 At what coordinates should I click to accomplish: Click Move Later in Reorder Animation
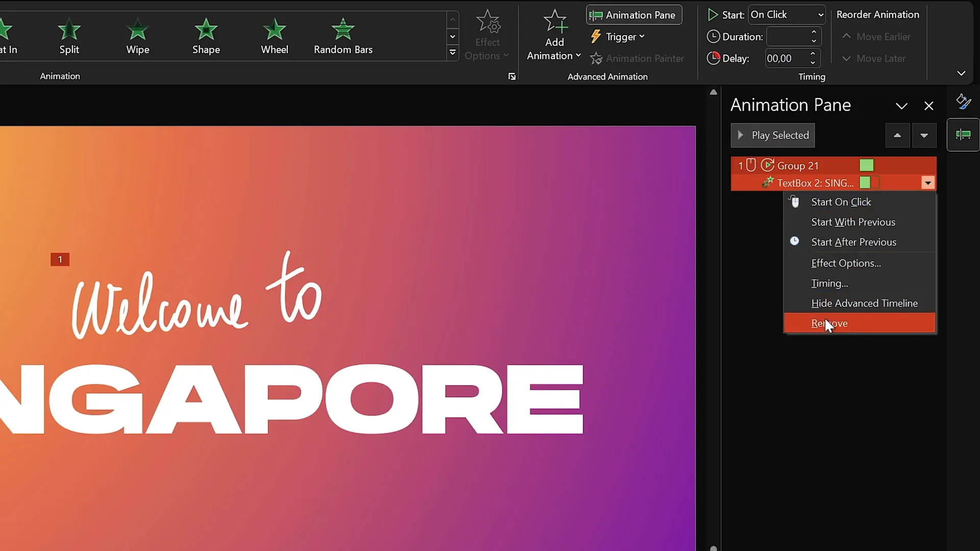point(873,59)
